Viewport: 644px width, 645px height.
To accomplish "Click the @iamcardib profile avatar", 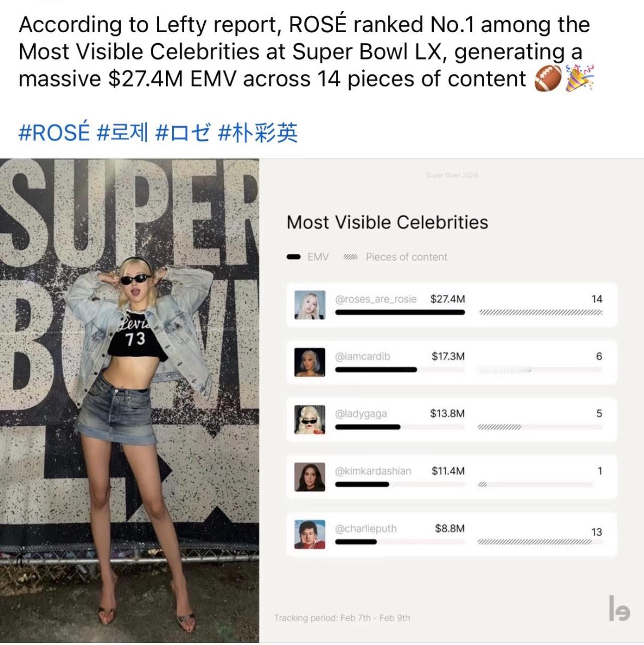I will [310, 362].
